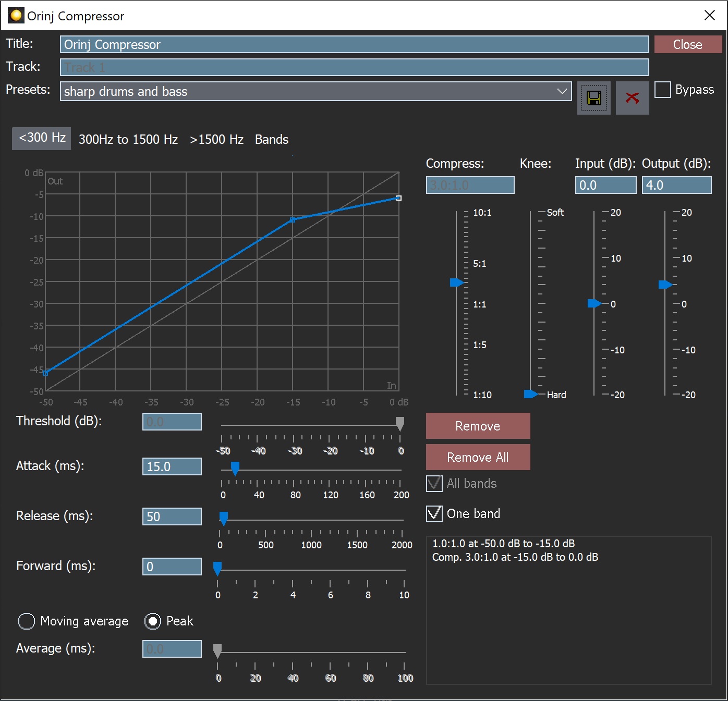Click the compression curve knee point at -15 dB
Viewport: 728px width, 701px height.
pos(293,220)
